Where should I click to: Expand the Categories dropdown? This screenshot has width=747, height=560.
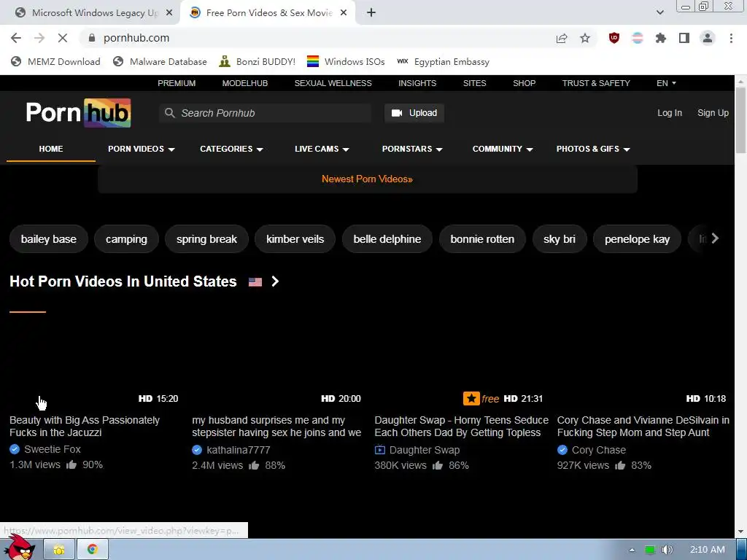tap(231, 149)
